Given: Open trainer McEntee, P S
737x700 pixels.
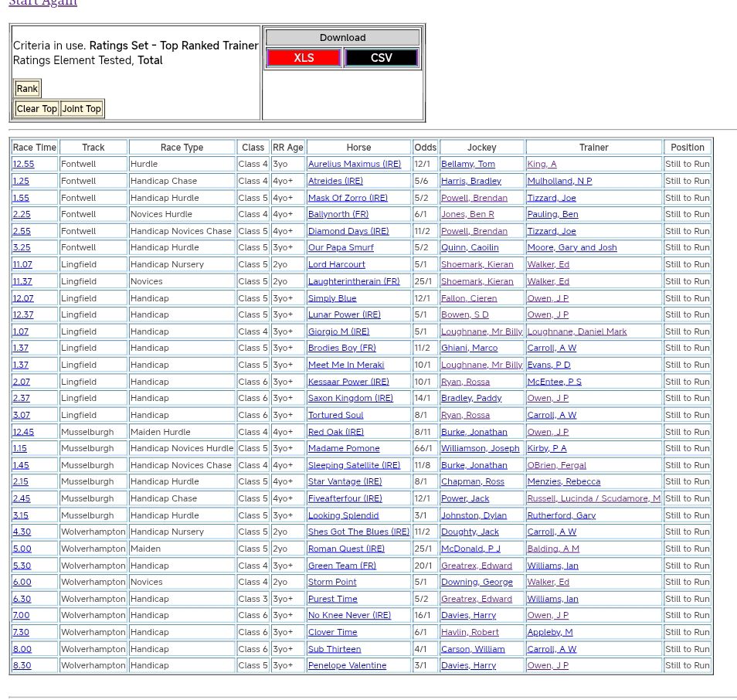Looking at the screenshot, I should coord(554,382).
